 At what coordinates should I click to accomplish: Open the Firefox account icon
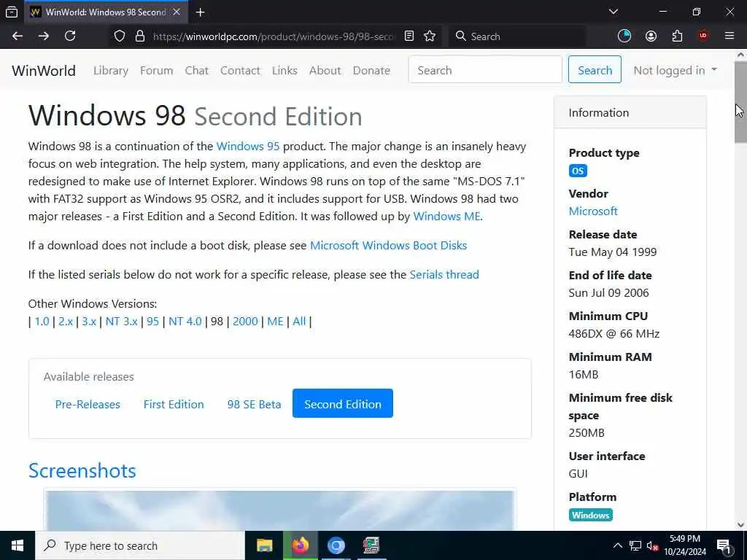coord(651,36)
